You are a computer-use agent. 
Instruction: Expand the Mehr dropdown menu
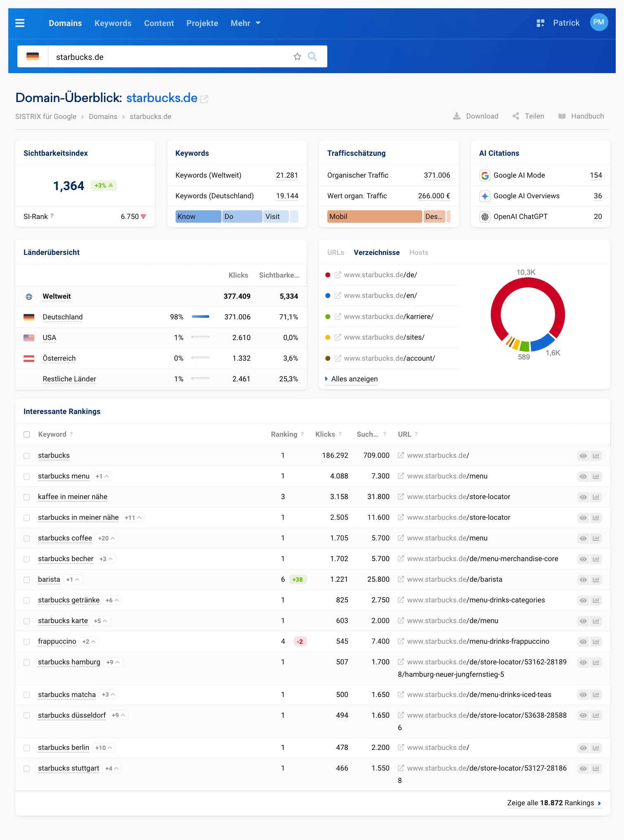[x=245, y=23]
